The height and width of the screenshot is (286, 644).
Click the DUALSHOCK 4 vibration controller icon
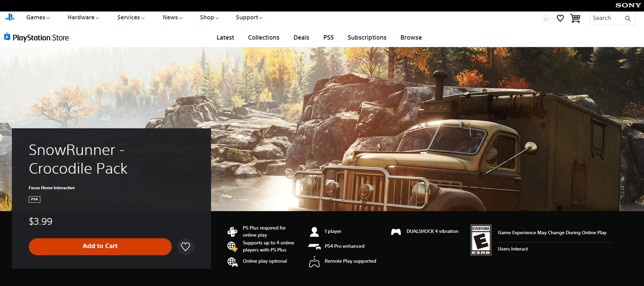(396, 232)
